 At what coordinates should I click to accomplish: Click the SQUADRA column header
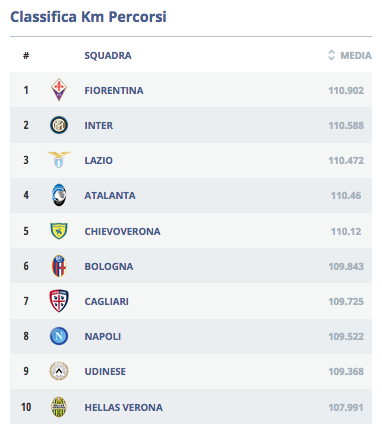(108, 55)
